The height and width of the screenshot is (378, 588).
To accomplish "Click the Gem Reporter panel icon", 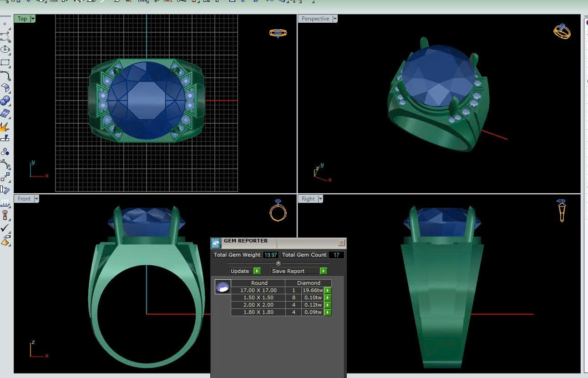I will pos(216,243).
